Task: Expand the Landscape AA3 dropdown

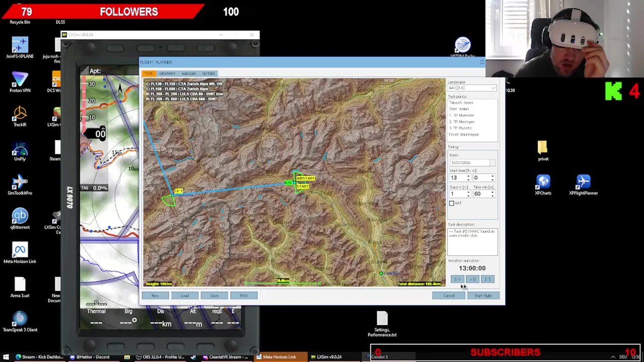Action: point(493,88)
